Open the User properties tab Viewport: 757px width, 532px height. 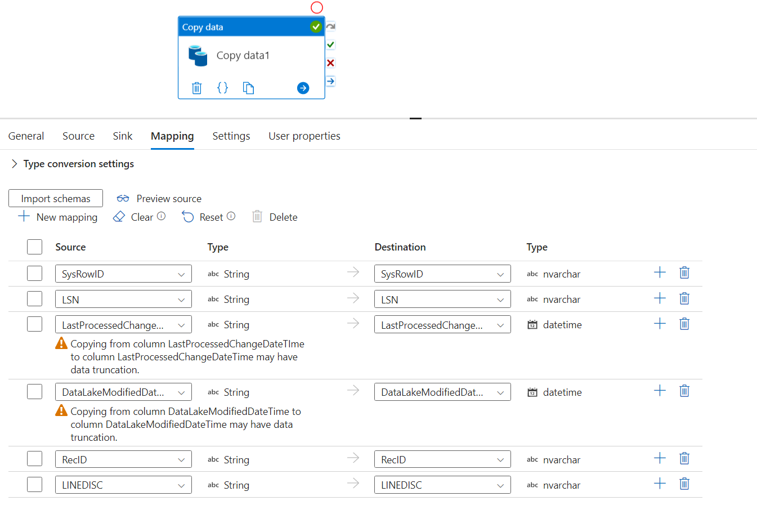coord(304,136)
